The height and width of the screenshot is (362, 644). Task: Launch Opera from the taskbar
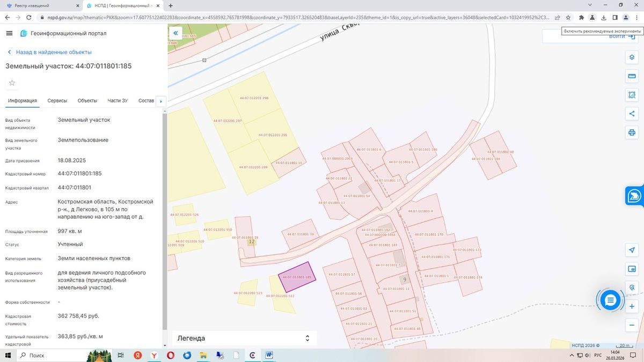click(171, 355)
